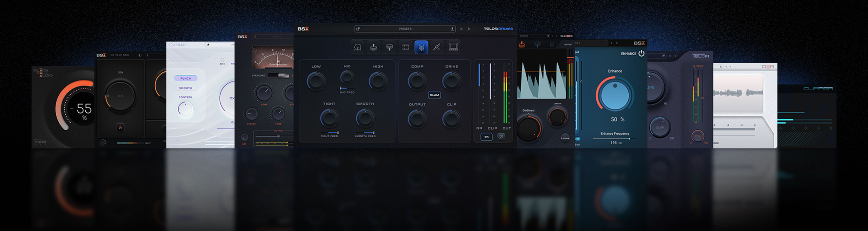
Task: Click the LOW knob in In The Mix plugin
Action: 120,96
